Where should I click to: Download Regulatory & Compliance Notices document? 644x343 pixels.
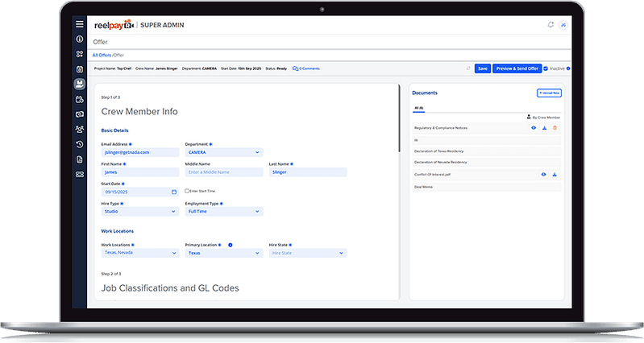point(544,128)
